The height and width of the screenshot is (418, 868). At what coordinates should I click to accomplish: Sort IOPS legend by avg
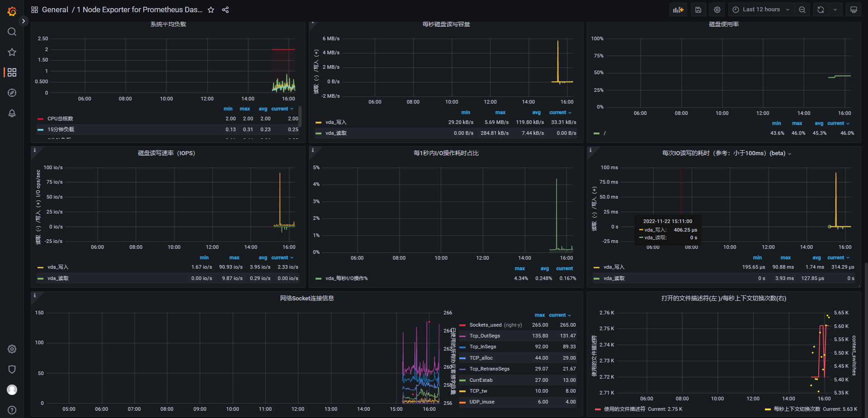[263, 257]
